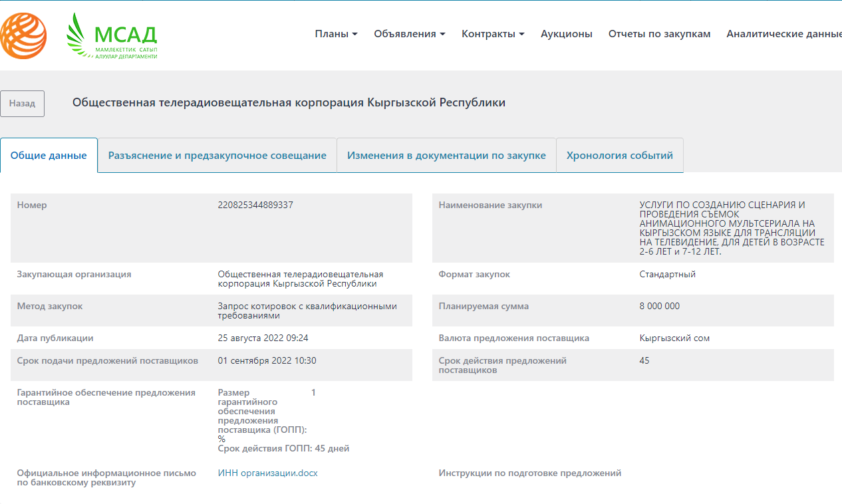Viewport: 842px width, 504px height.
Task: Go to the Аукционы page
Action: pos(566,34)
